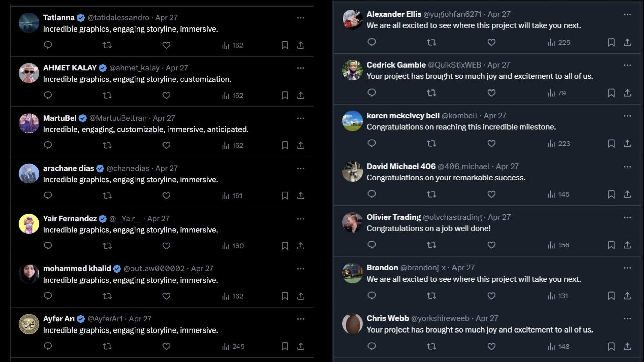Open more options menu for Brandon's tweet
Viewport: 644px width, 362px height.
pyautogui.click(x=627, y=268)
